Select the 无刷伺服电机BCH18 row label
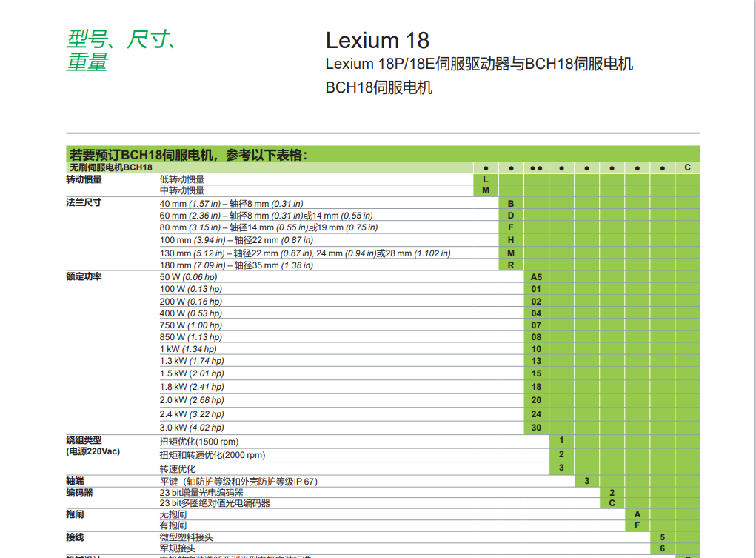 (110, 167)
